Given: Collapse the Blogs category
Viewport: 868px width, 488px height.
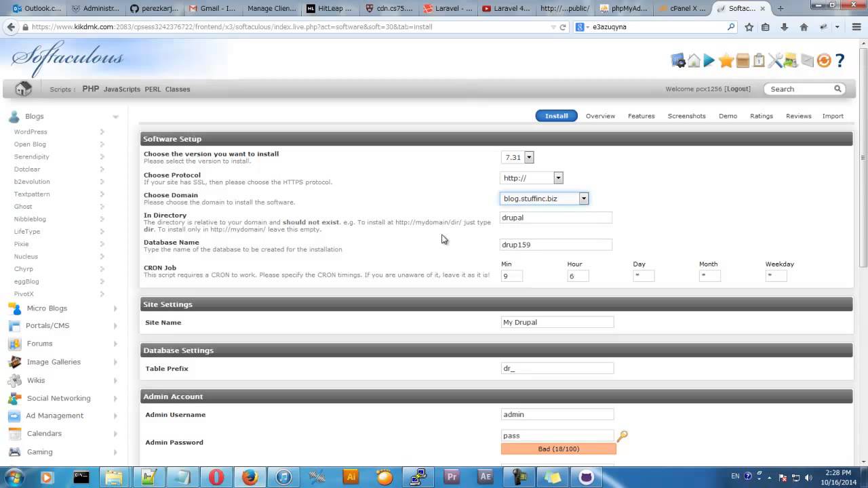Looking at the screenshot, I should pos(115,117).
